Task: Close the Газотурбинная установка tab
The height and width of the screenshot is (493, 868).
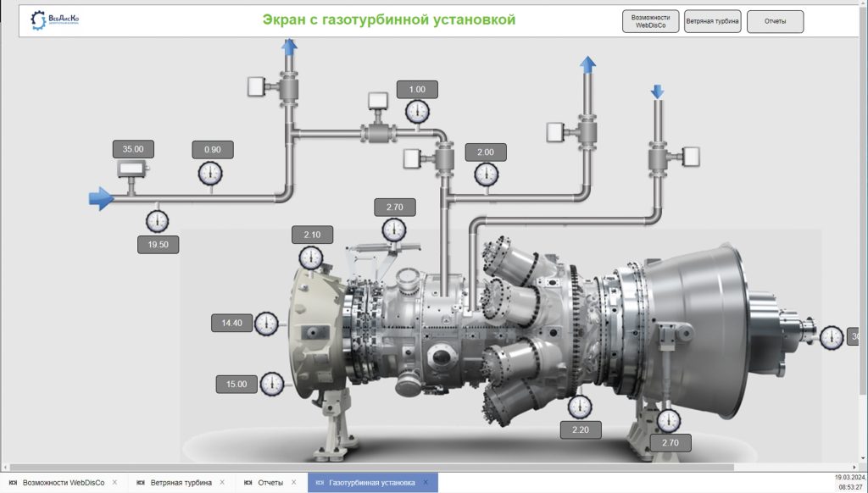Action: pos(426,483)
